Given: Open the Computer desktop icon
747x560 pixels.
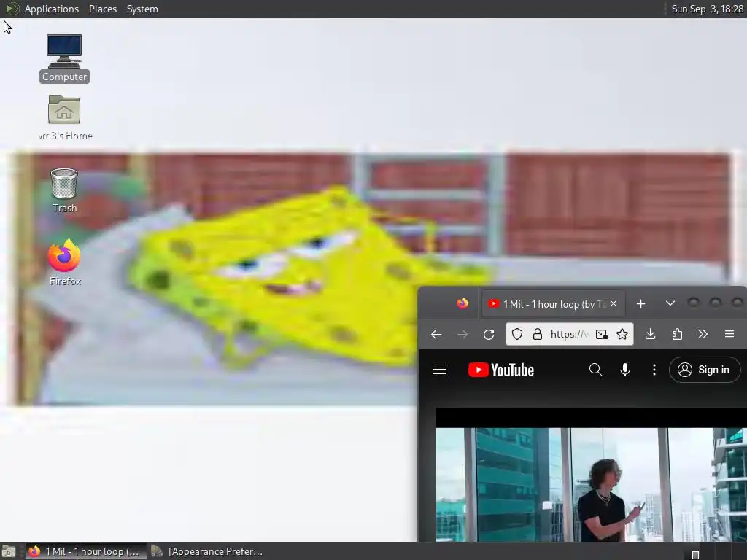Looking at the screenshot, I should click(x=64, y=58).
